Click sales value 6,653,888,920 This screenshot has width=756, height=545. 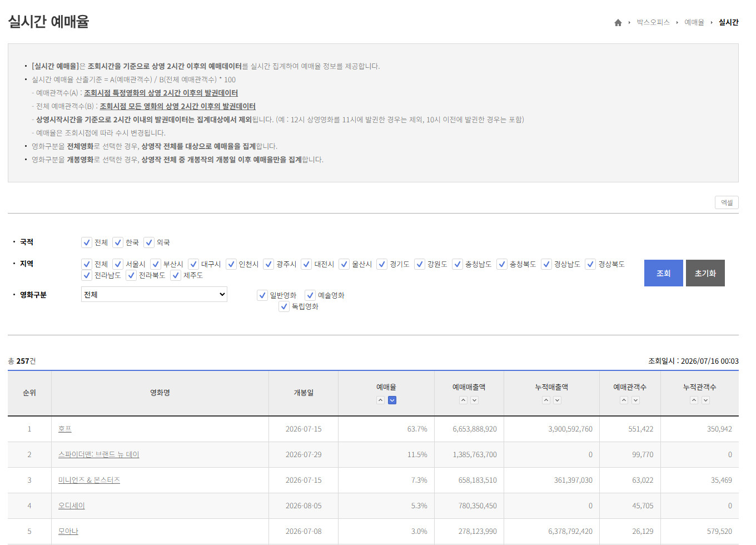(x=475, y=429)
